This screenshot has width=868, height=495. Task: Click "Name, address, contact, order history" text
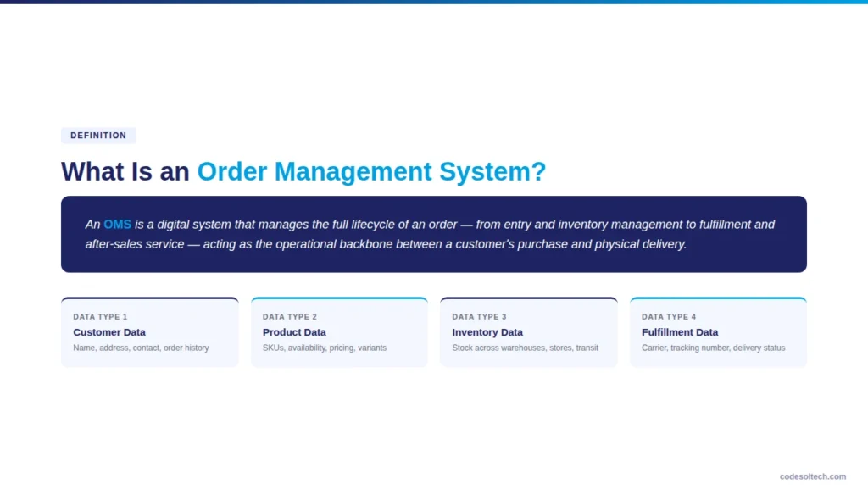click(x=141, y=348)
